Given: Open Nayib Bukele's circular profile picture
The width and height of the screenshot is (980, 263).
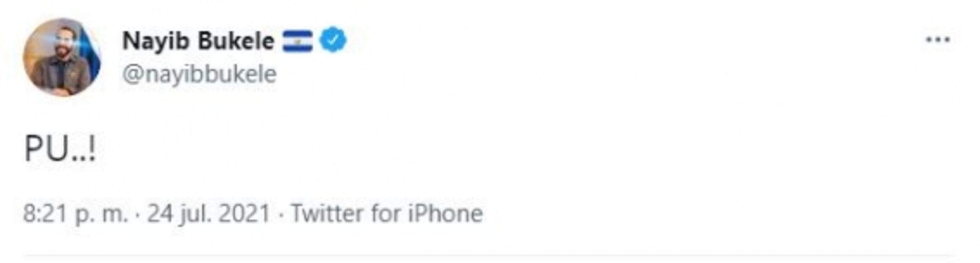Looking at the screenshot, I should click(62, 57).
